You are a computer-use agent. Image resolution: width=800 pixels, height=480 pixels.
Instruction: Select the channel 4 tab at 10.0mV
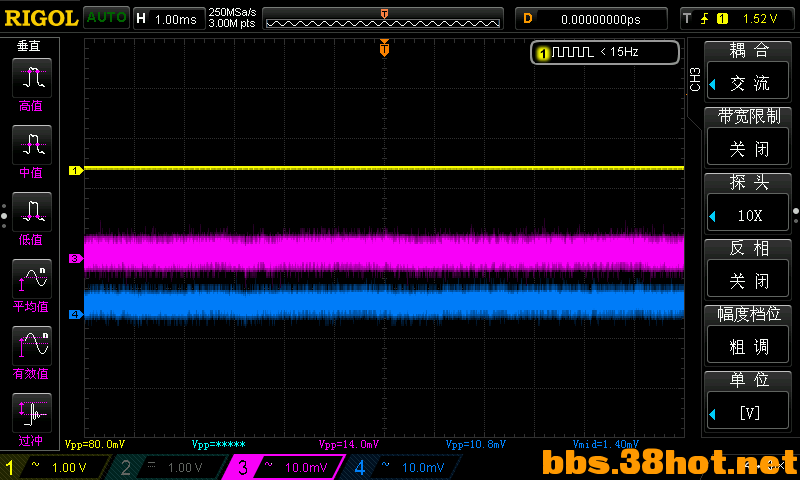[x=403, y=467]
